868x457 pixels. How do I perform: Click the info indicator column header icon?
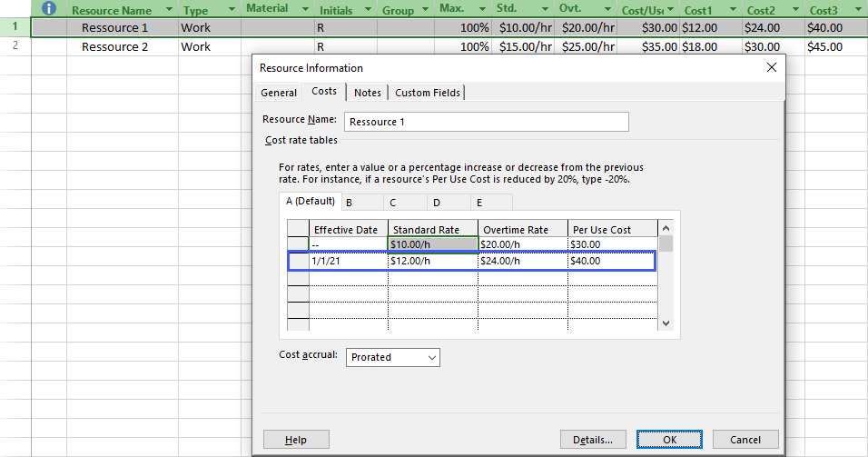pos(49,8)
